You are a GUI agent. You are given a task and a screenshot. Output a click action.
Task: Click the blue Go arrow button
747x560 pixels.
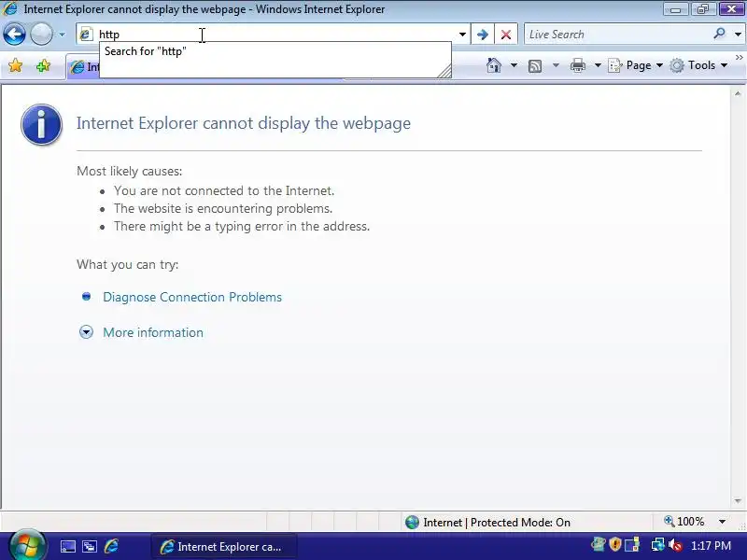[482, 35]
